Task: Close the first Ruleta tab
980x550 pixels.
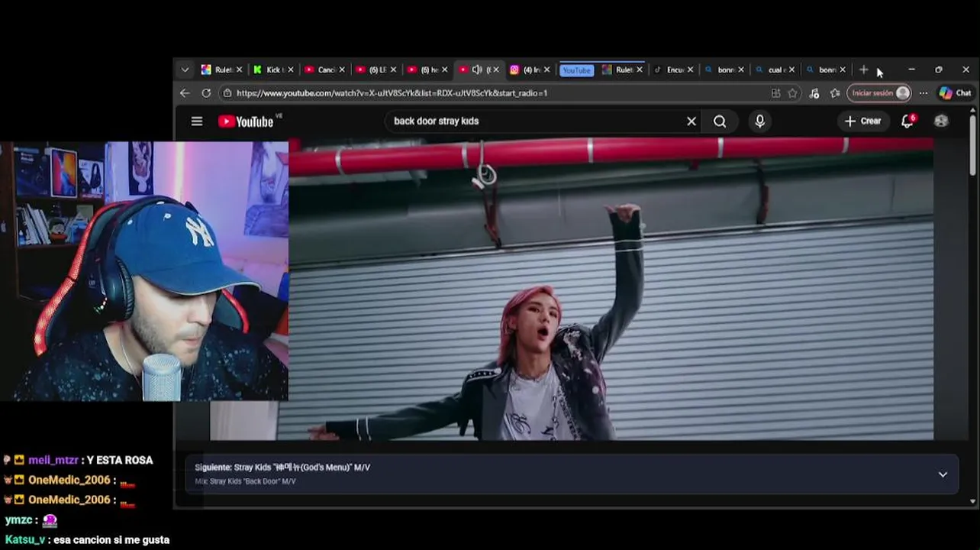Action: (239, 70)
